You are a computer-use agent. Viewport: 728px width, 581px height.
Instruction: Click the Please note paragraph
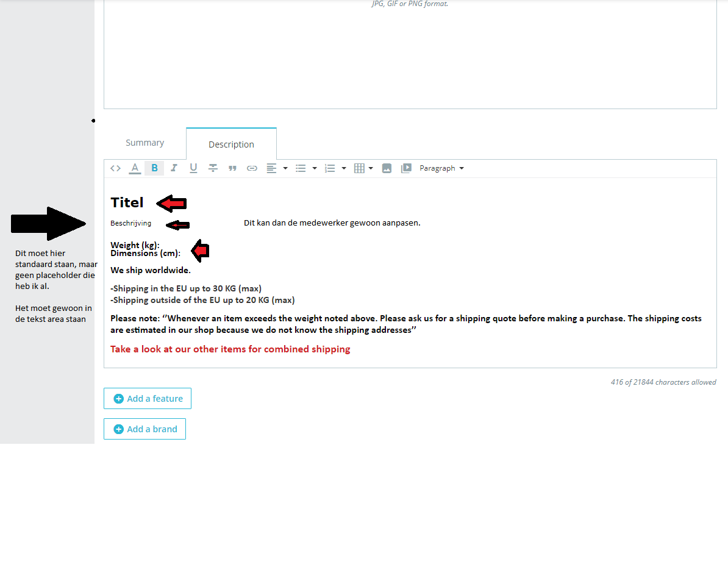[406, 324]
